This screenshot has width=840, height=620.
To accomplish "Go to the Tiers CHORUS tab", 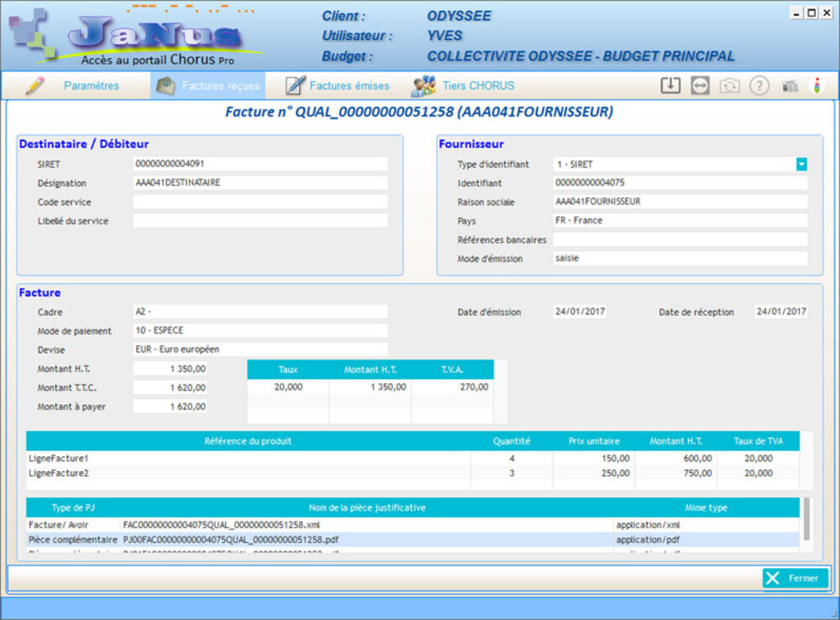I will point(464,86).
